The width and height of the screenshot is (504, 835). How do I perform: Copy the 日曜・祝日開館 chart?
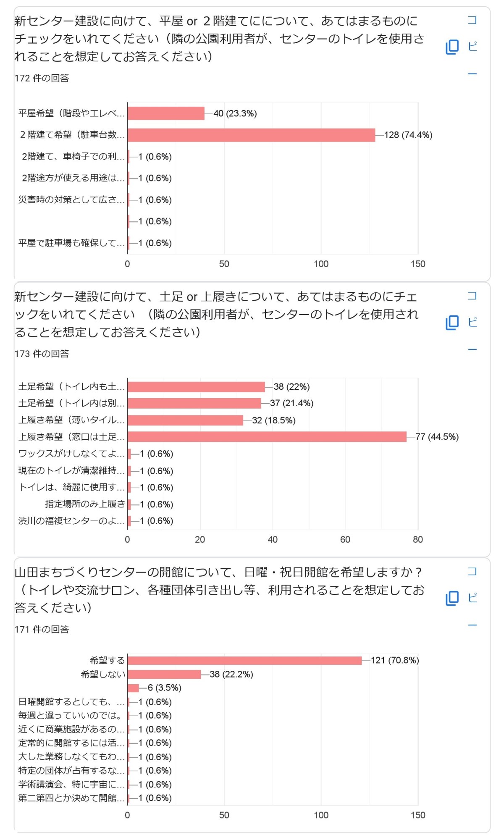tap(452, 598)
